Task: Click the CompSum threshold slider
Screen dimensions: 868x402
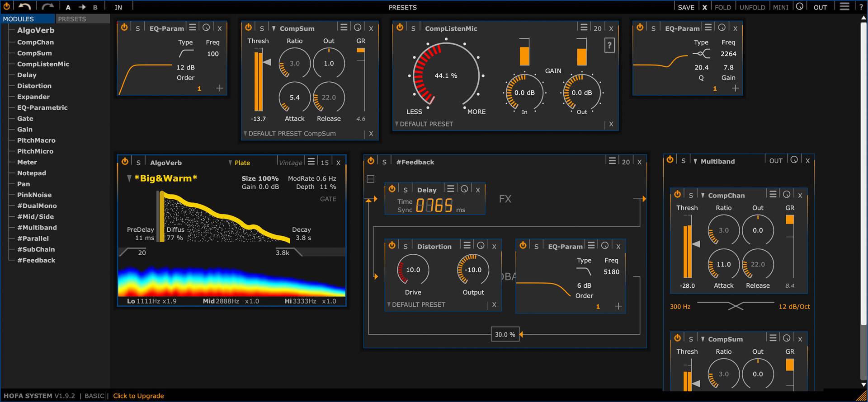Action: coord(258,81)
